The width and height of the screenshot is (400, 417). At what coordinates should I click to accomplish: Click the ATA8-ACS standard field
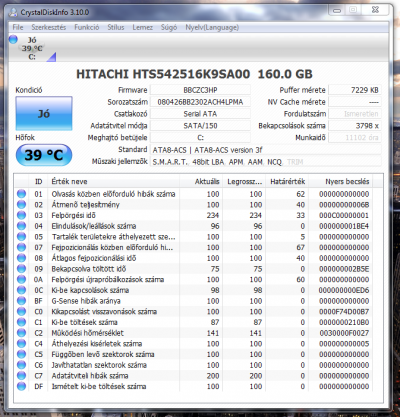pyautogui.click(x=266, y=150)
